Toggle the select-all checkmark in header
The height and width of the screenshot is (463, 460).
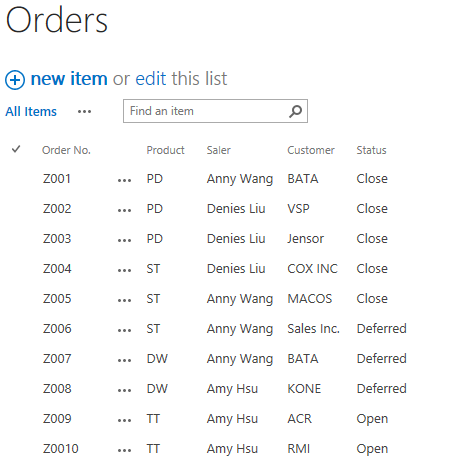pyautogui.click(x=16, y=149)
